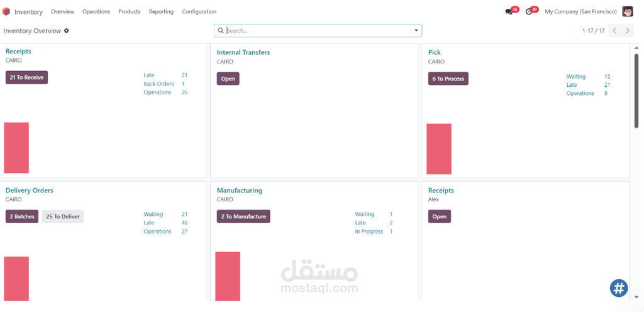Click the Inventory Overview breadcrumb title
The width and height of the screenshot is (644, 312).
[33, 31]
